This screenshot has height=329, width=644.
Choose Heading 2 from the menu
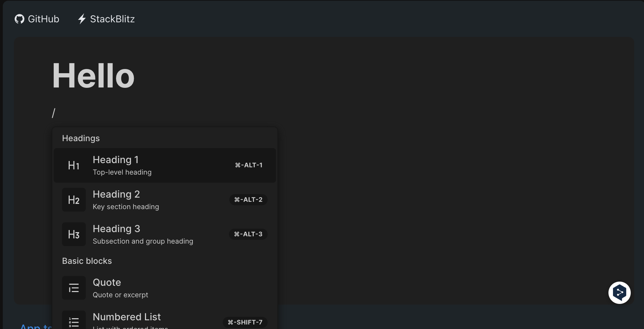click(x=165, y=200)
